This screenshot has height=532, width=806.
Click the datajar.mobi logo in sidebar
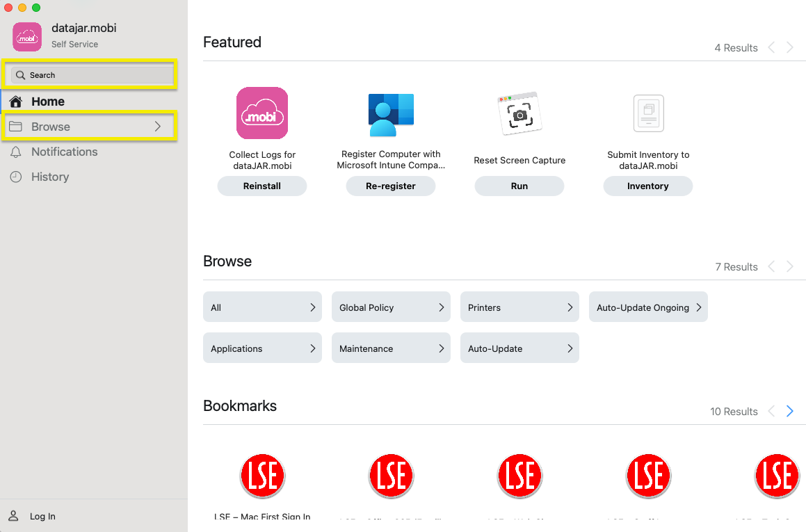pyautogui.click(x=28, y=36)
